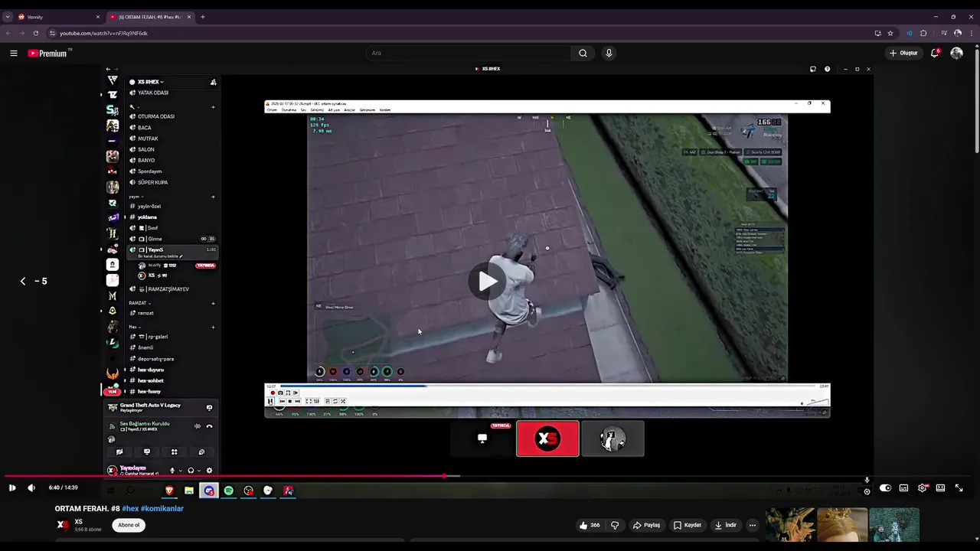Click the İndir download button
Screen dimensions: 980x551
point(725,525)
